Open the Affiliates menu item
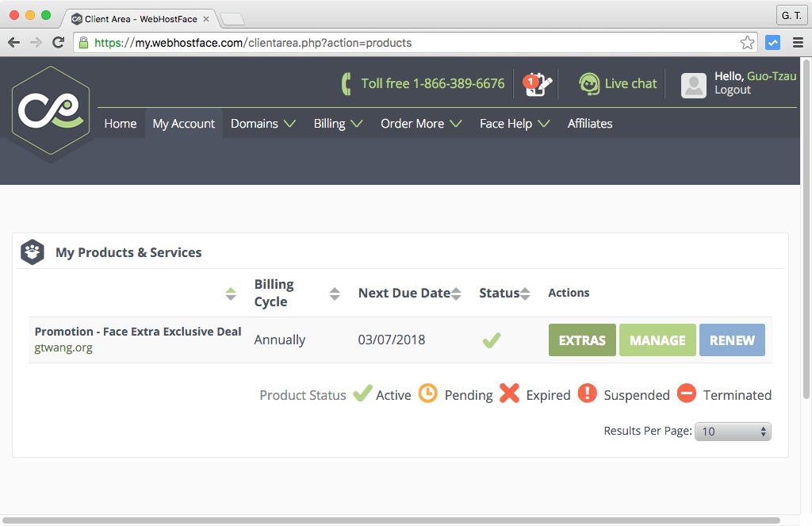Screen dimensions: 812x526 coord(590,124)
